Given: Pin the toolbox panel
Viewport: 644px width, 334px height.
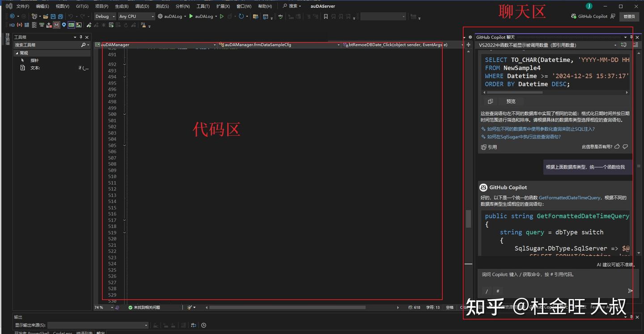Looking at the screenshot, I should pos(81,37).
